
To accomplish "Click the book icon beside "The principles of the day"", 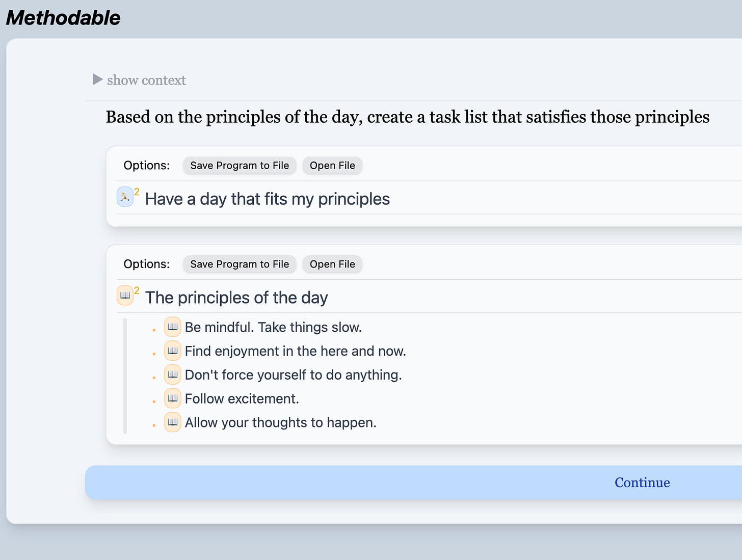I will click(125, 296).
